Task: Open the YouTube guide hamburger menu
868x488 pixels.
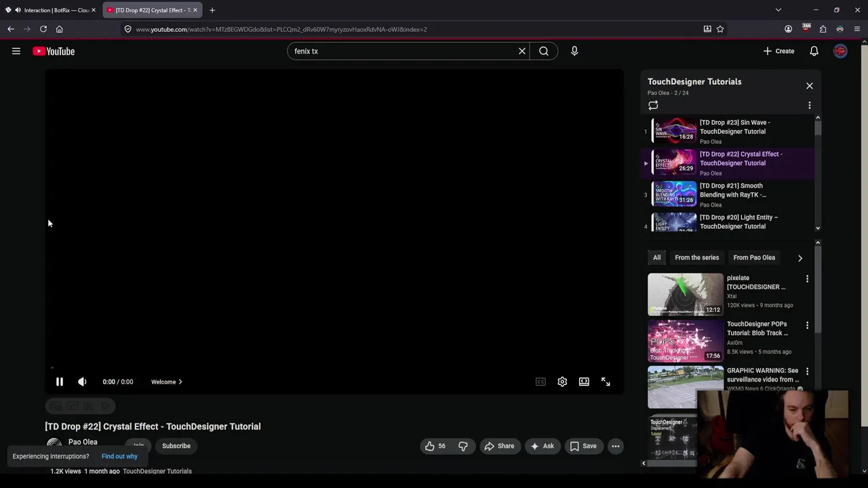Action: point(16,51)
